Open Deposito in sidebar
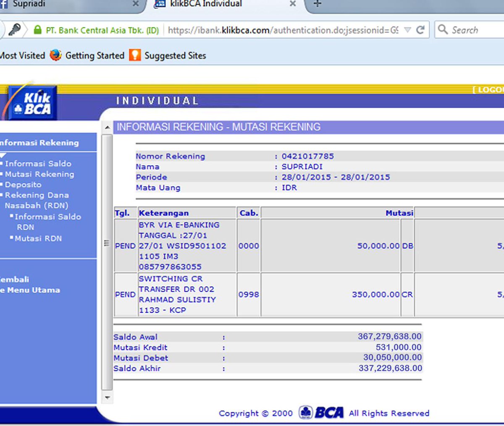This screenshot has width=504, height=426. (x=23, y=185)
